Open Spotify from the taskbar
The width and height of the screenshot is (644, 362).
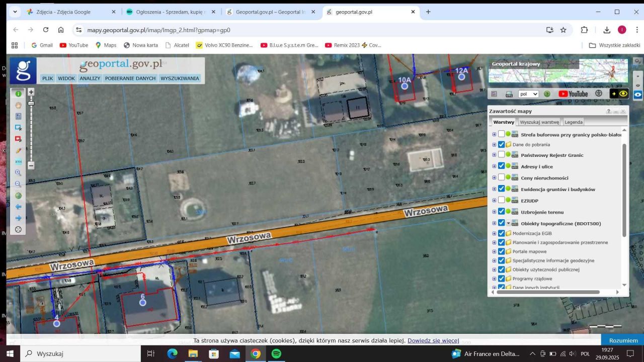tap(276, 353)
